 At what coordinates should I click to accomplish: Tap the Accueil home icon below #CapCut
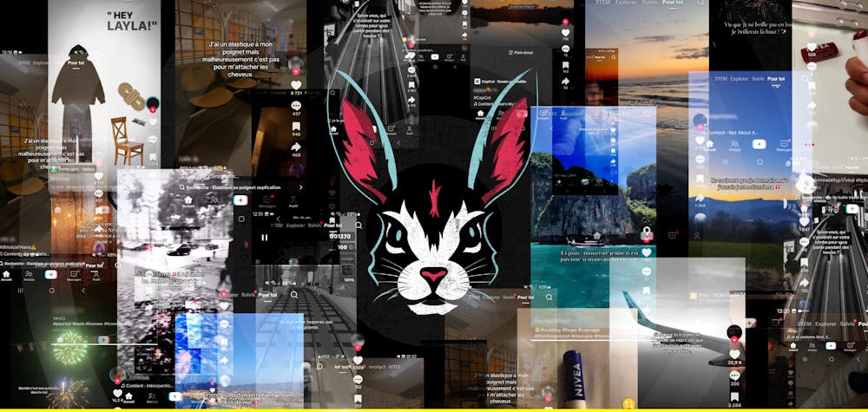coord(480,113)
